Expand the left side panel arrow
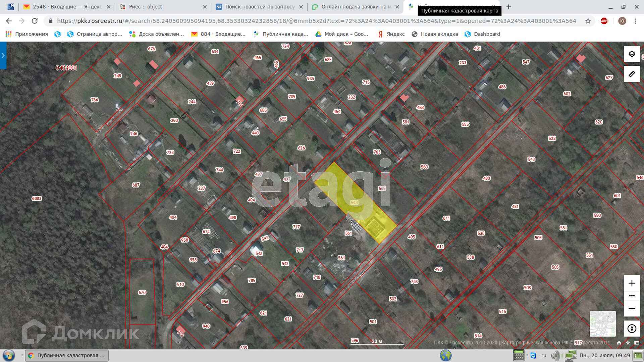The height and width of the screenshot is (362, 644). click(3, 55)
